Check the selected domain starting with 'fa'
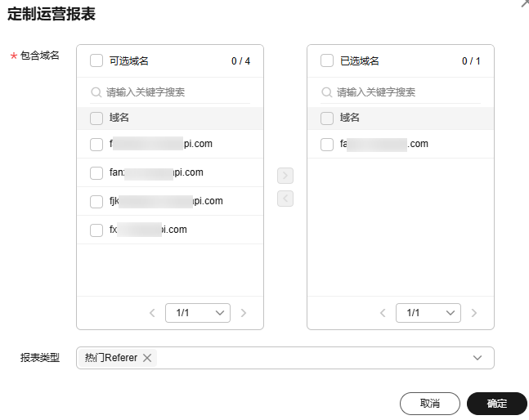 tap(326, 145)
